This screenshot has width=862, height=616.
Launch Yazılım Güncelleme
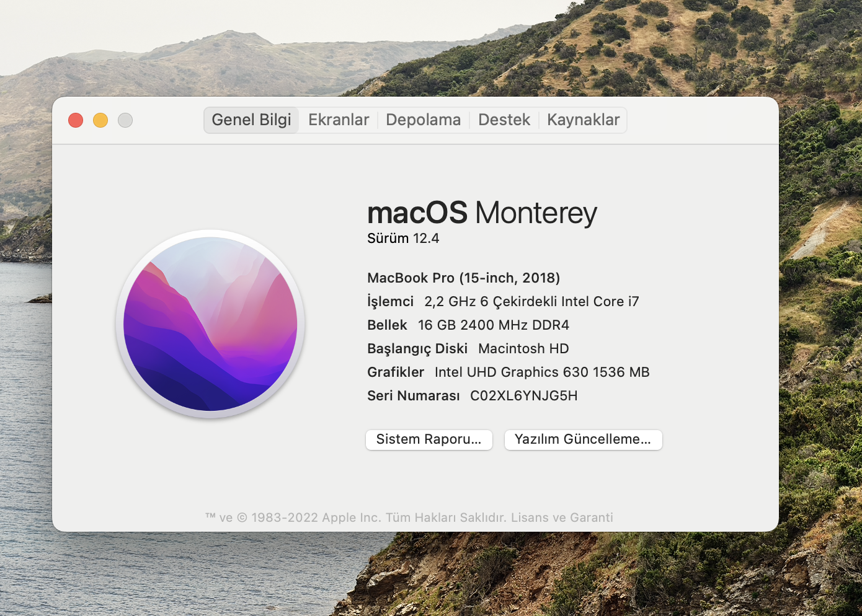584,439
